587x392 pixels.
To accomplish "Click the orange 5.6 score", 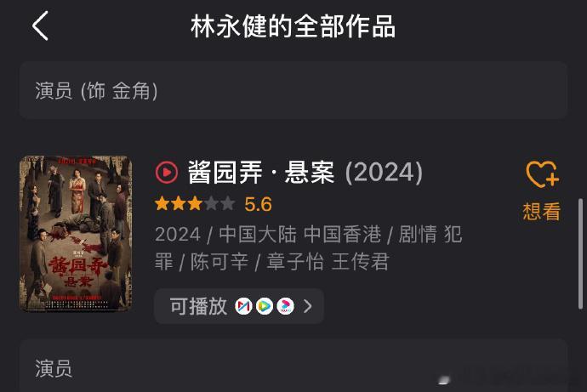I will 258,204.
